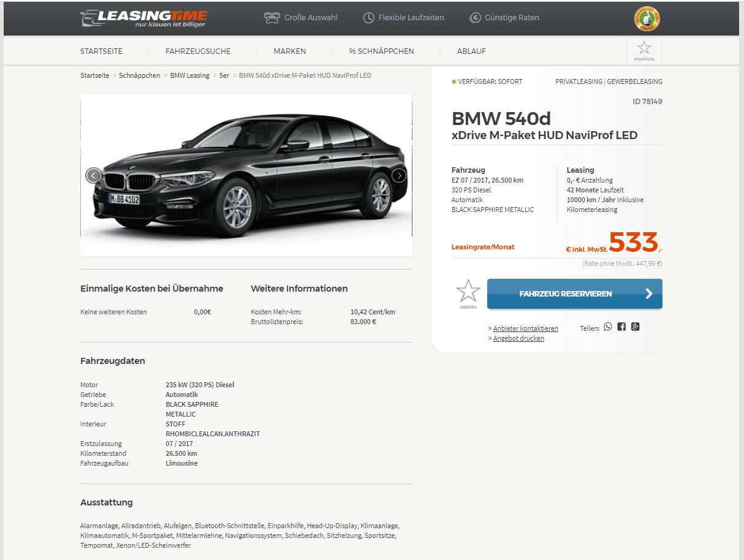Open the STARTSEITE menu item
Viewport: 744px width, 560px height.
coord(101,51)
